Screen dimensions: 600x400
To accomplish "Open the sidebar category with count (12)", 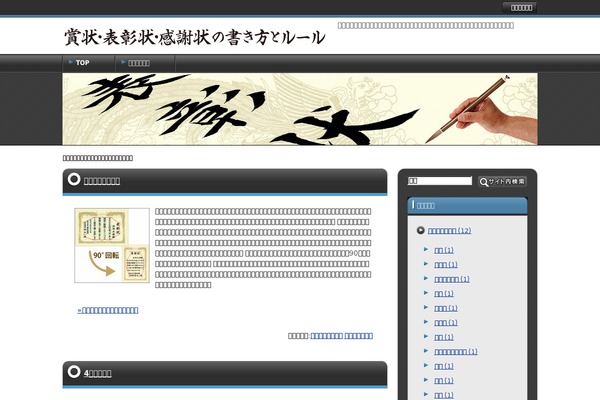I will [x=450, y=230].
